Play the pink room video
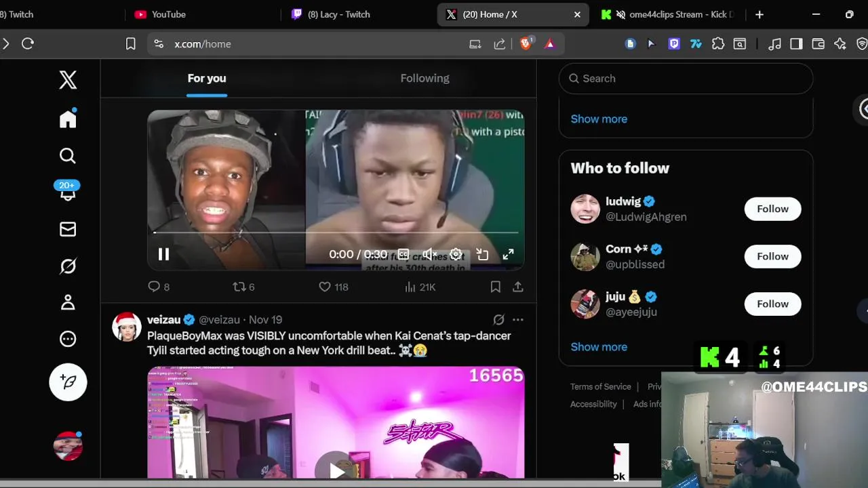The width and height of the screenshot is (868, 488). pos(336,470)
